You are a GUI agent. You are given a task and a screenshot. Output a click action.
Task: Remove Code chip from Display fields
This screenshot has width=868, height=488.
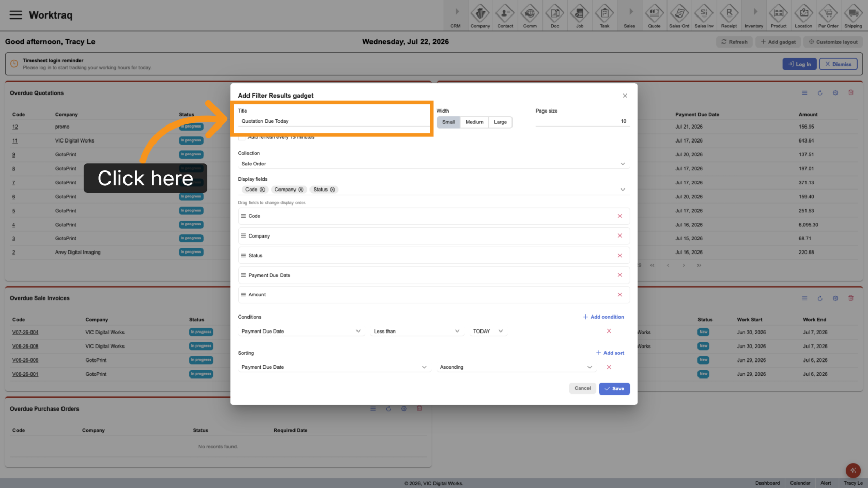pos(262,190)
